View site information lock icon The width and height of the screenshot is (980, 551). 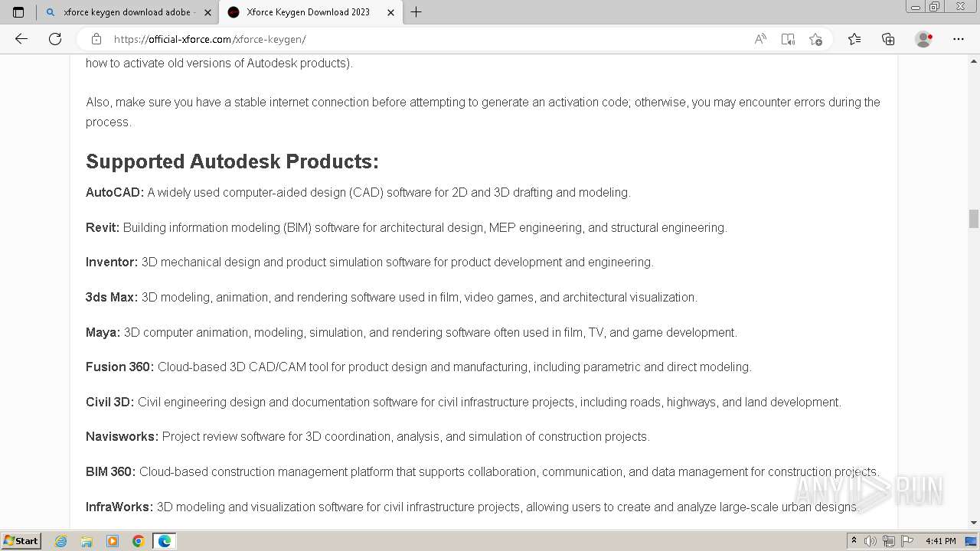96,39
